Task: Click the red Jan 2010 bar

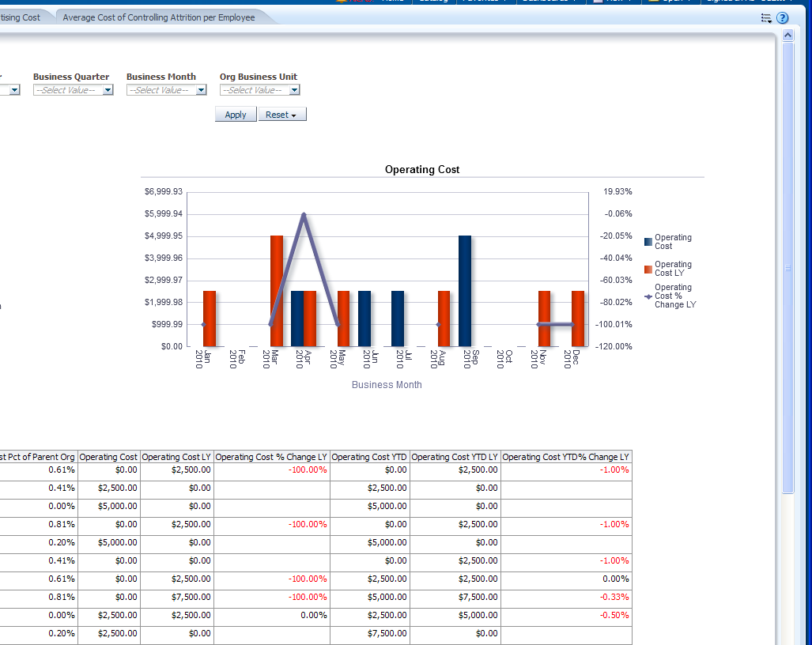Action: pos(210,319)
